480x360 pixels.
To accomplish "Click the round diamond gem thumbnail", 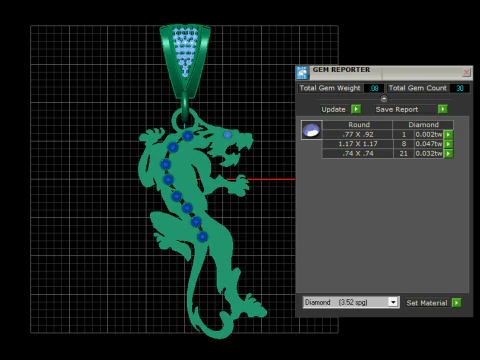I will point(312,130).
